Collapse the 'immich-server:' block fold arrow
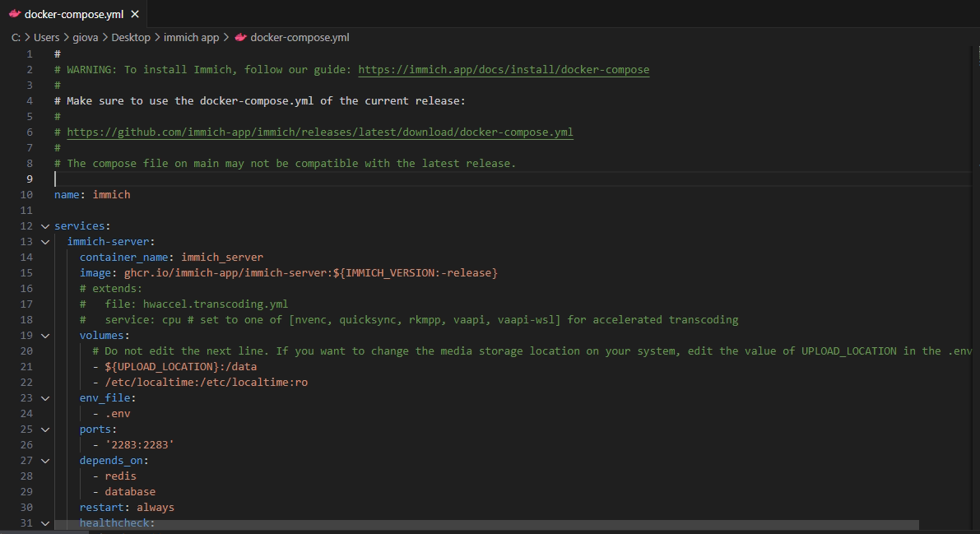Viewport: 980px width, 534px height. pos(45,241)
